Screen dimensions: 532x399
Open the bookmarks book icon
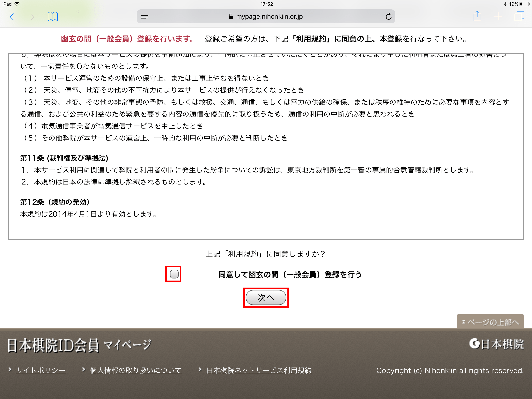[x=53, y=17]
